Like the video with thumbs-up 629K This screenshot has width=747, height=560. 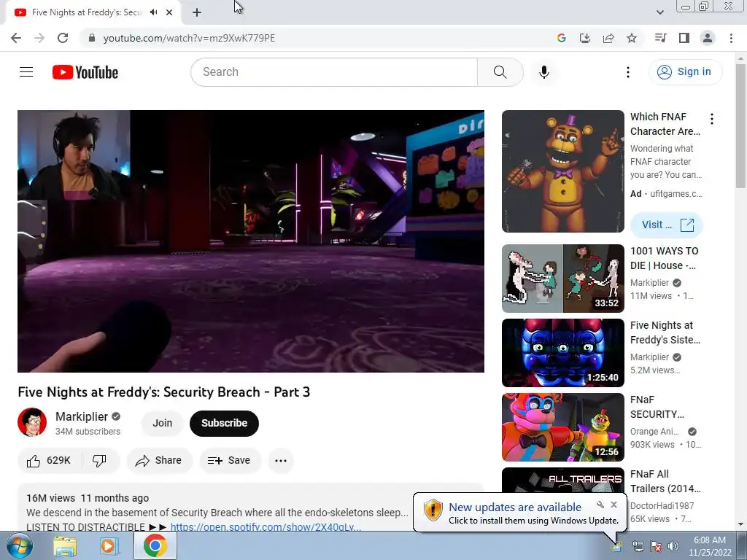click(49, 461)
